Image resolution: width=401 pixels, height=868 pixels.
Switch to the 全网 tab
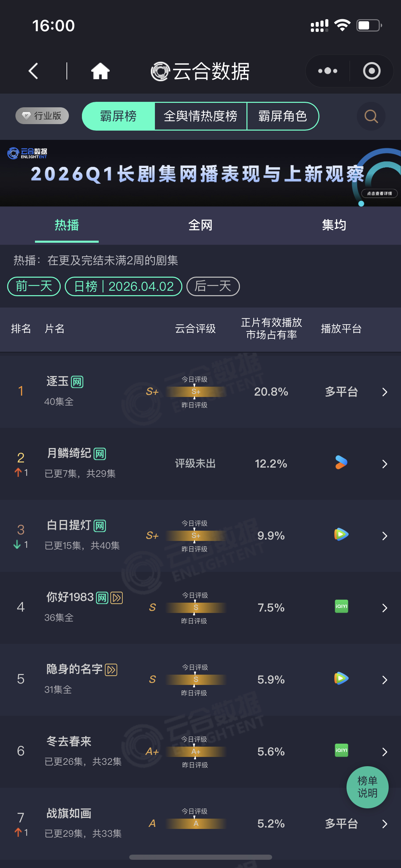[200, 225]
